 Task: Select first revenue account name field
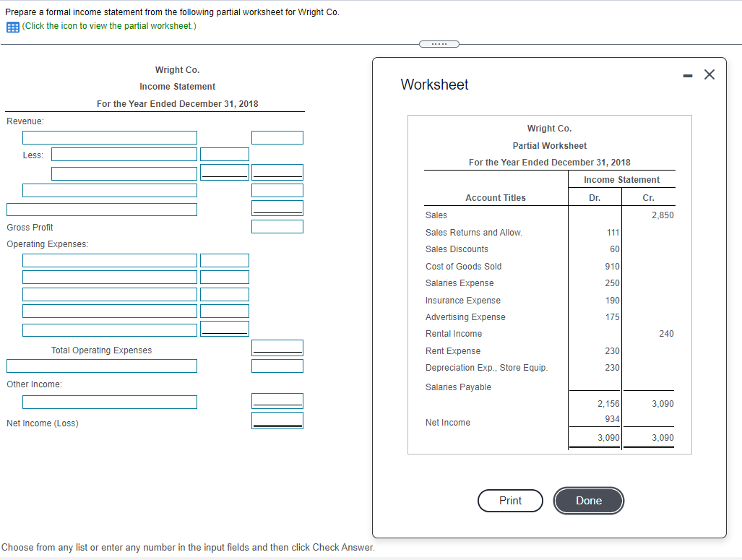(x=110, y=138)
